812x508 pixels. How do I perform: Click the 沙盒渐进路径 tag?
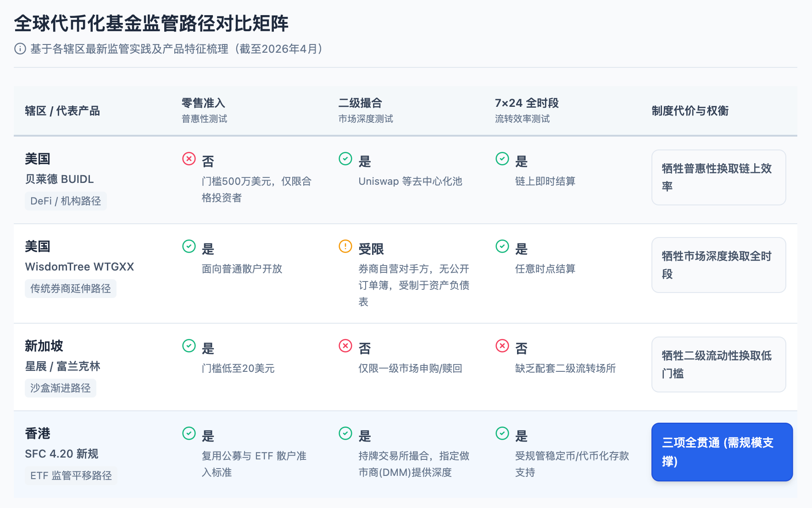61,388
